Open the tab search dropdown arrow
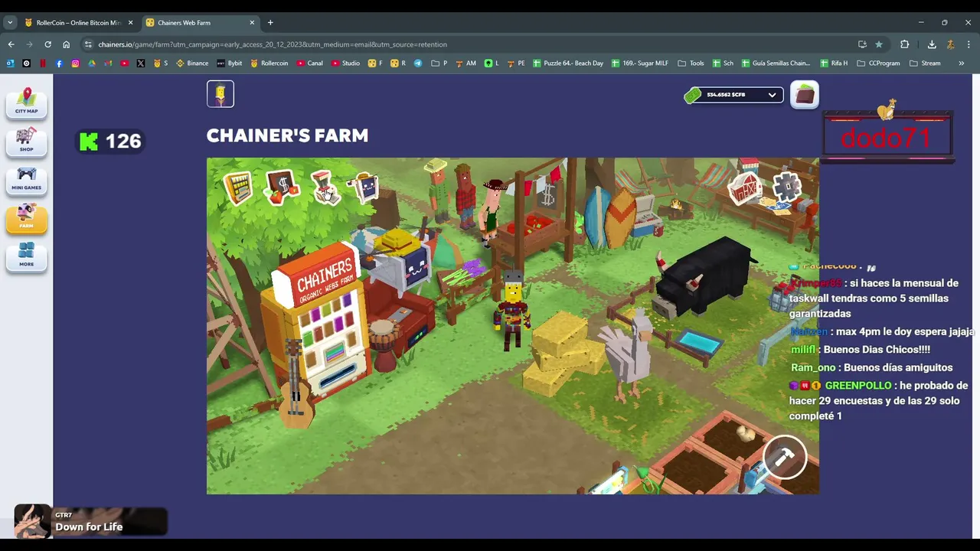980x551 pixels. tap(10, 23)
